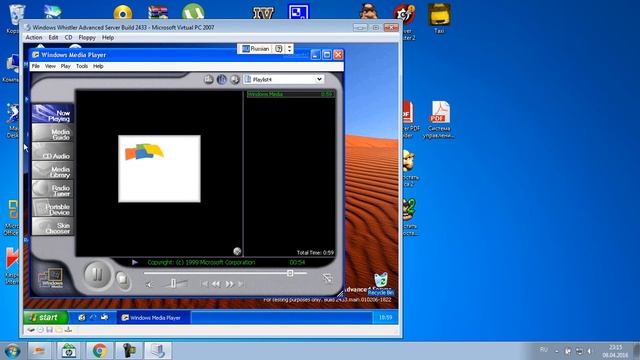
Task: Open Skin Chooser section
Action: pos(53,227)
